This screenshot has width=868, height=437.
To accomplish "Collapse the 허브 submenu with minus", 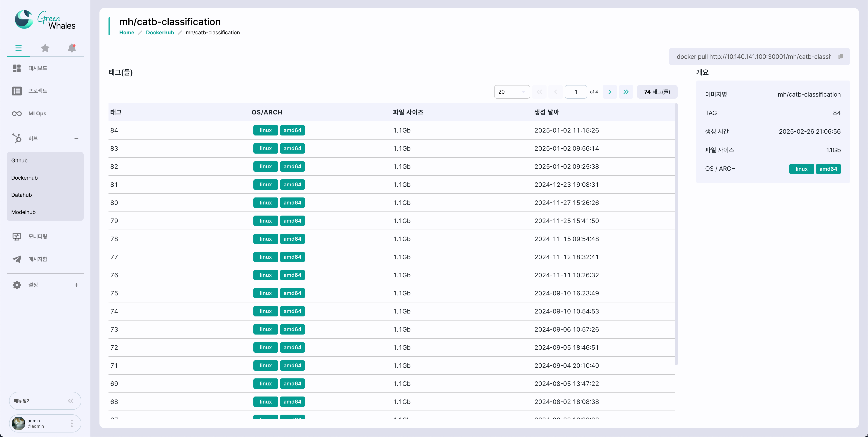I will pyautogui.click(x=76, y=138).
